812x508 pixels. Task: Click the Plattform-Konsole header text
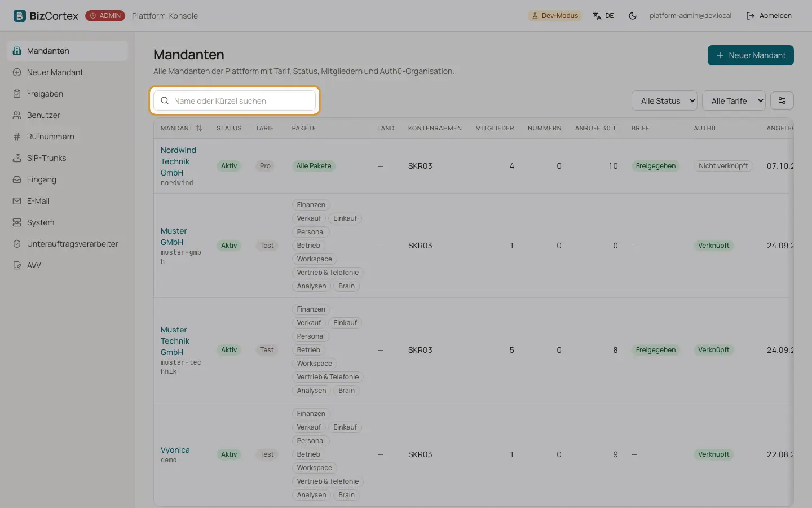point(165,16)
